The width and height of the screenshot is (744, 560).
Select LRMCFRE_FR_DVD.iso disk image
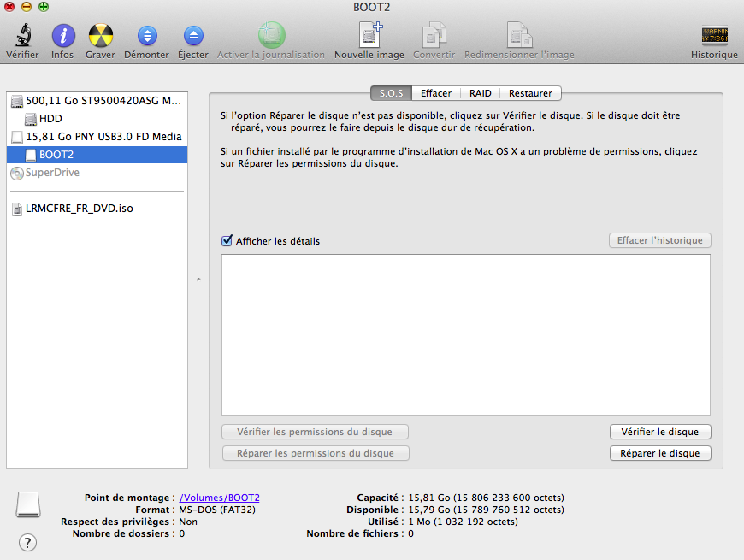coord(79,209)
